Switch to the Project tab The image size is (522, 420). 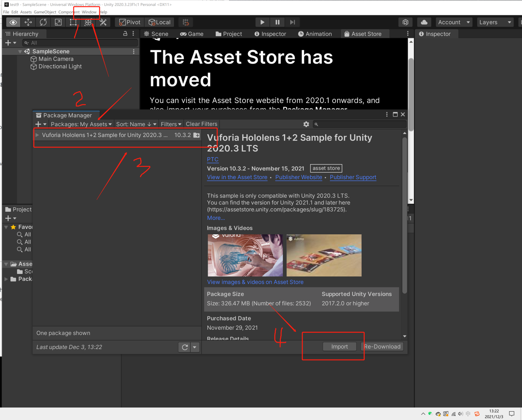(229, 34)
